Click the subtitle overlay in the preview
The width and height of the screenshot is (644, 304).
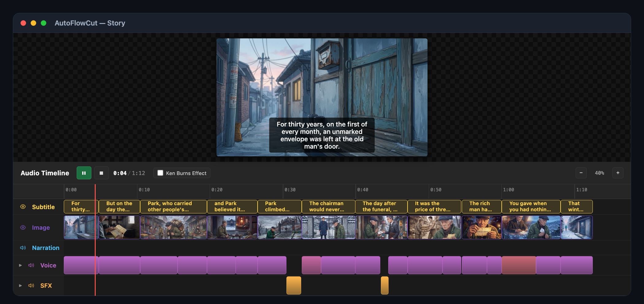coord(322,135)
